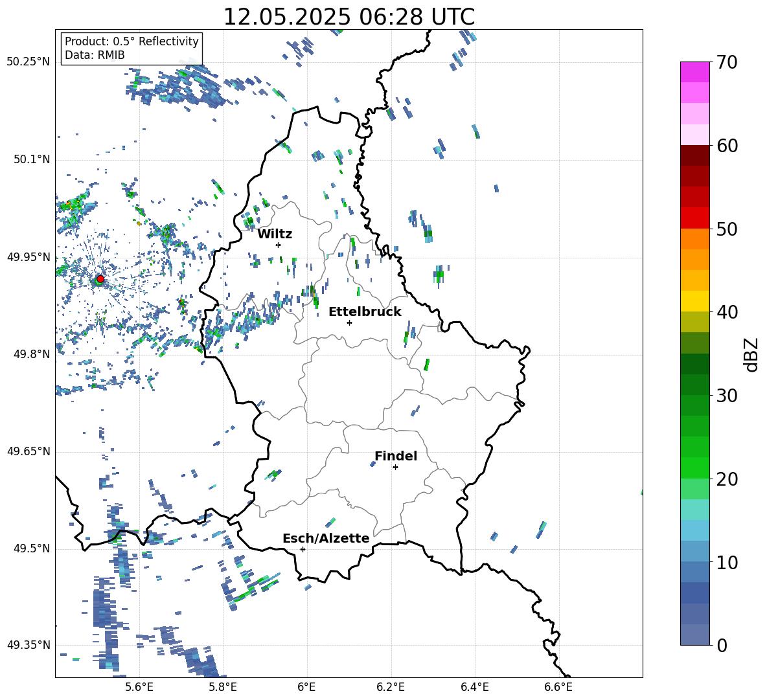767x700 pixels.
Task: Click the colorbar 70 tick label
Action: click(x=727, y=62)
